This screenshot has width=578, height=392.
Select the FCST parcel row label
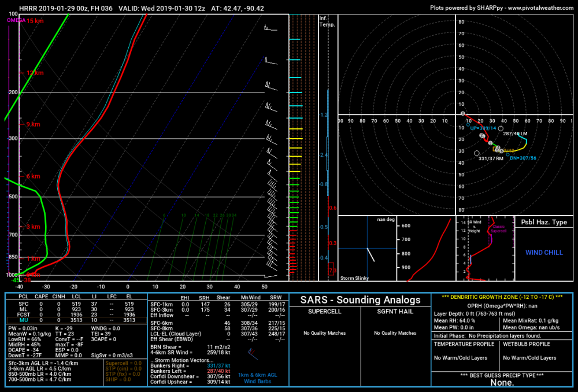pos(23,315)
